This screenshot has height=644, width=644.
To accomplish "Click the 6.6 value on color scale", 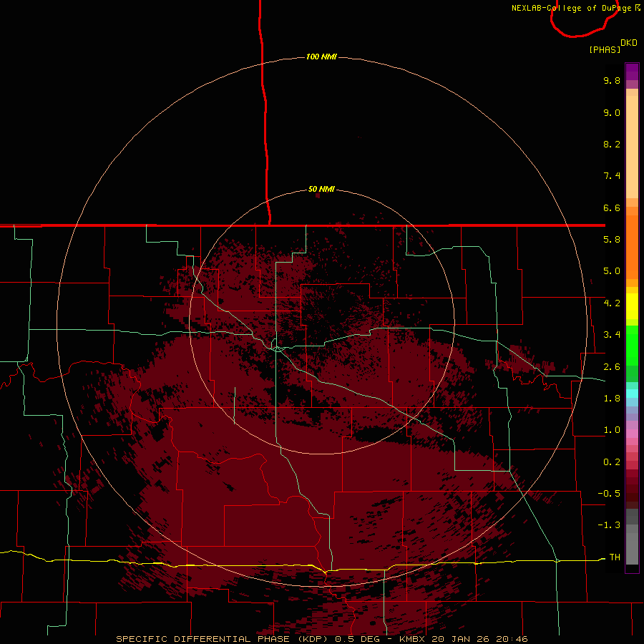I will tap(612, 208).
